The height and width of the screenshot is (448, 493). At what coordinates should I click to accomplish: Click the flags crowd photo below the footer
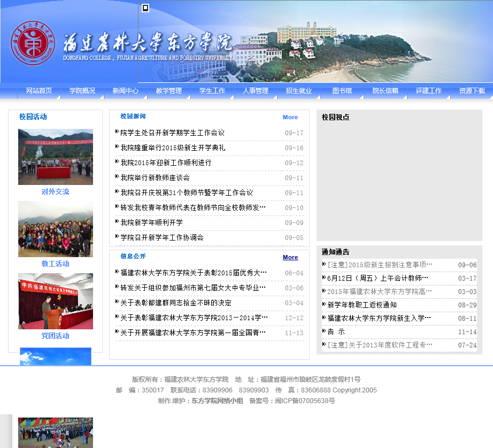coord(56,432)
